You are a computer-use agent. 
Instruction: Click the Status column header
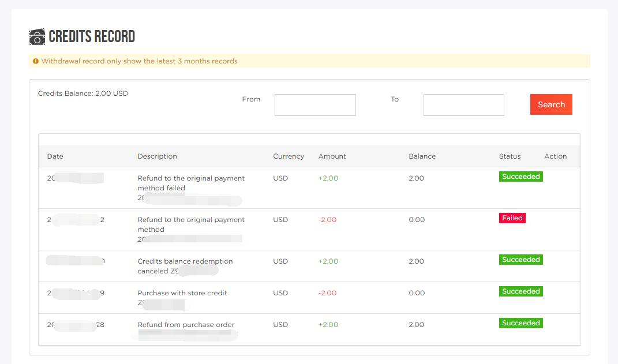[x=510, y=156]
